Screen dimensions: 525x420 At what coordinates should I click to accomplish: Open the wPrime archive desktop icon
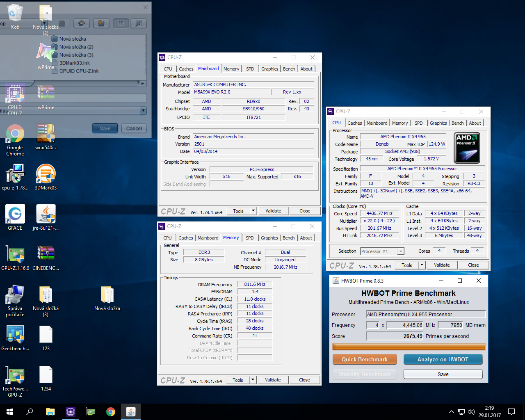tap(46, 97)
